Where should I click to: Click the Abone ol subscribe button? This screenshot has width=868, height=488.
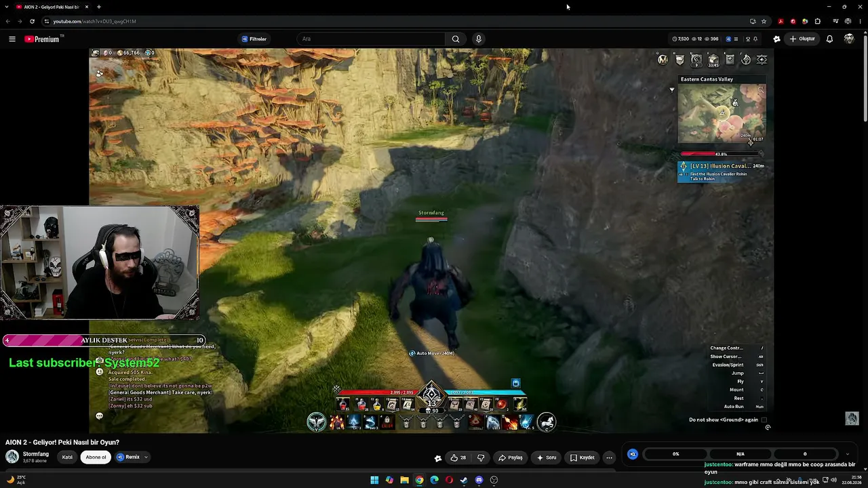96,457
